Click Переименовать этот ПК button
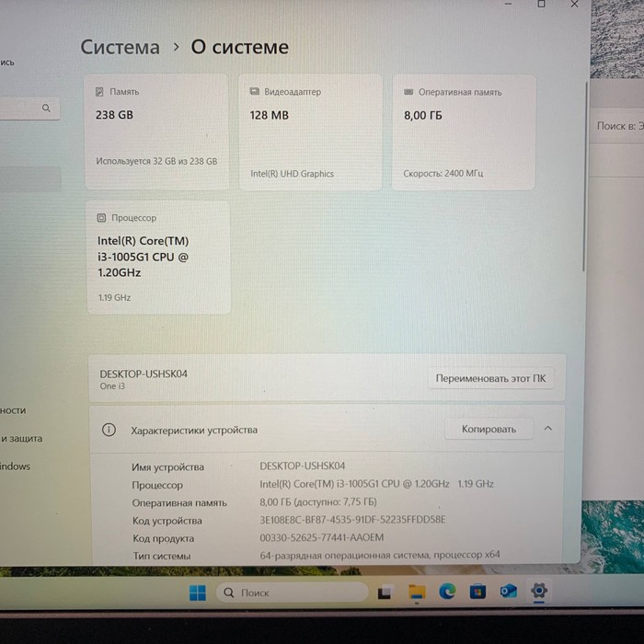Viewport: 644px width, 644px height. pos(490,378)
